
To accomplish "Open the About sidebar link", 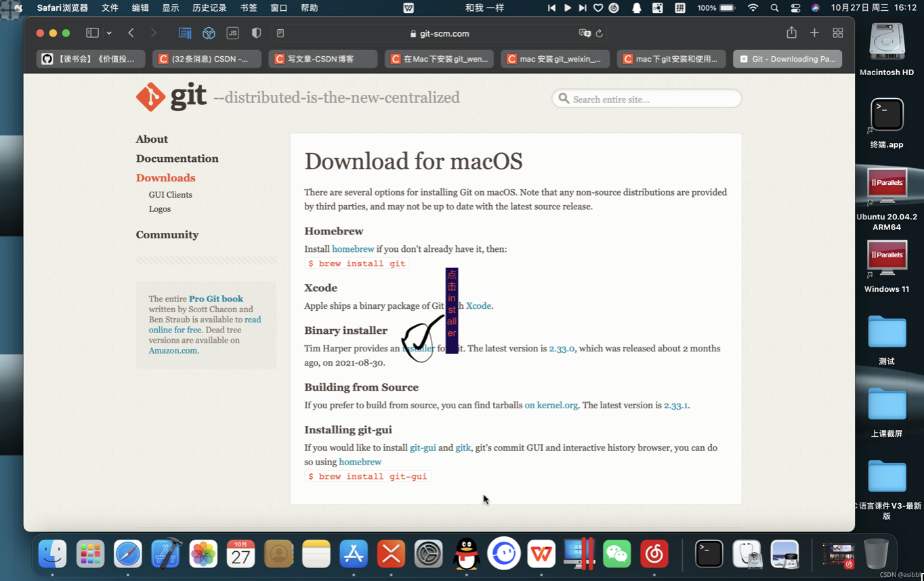I will 152,139.
